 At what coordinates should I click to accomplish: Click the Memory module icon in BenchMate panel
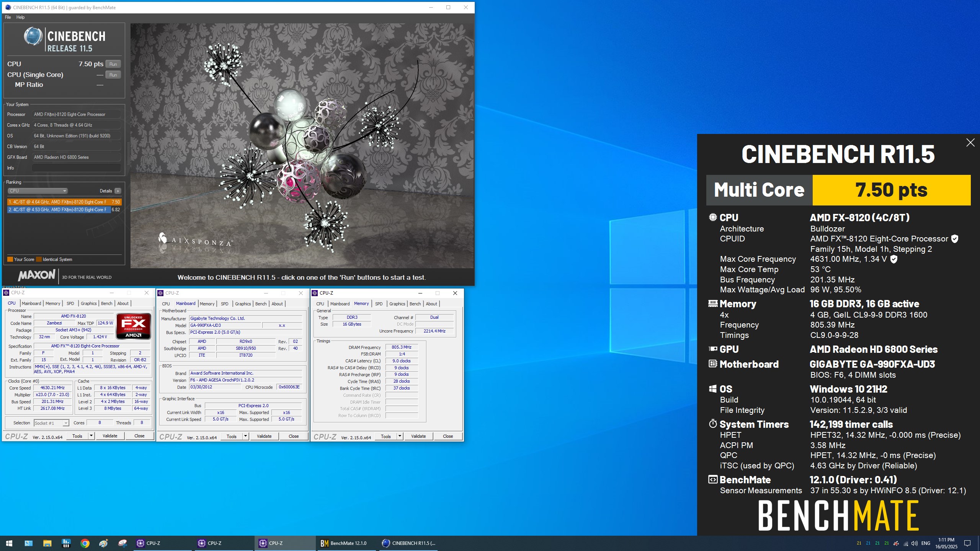pyautogui.click(x=713, y=303)
